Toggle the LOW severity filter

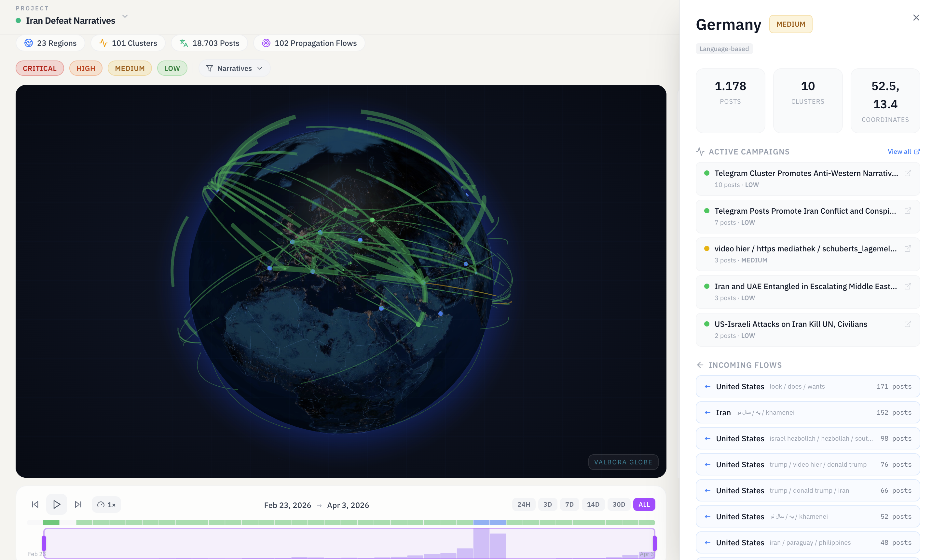click(172, 68)
